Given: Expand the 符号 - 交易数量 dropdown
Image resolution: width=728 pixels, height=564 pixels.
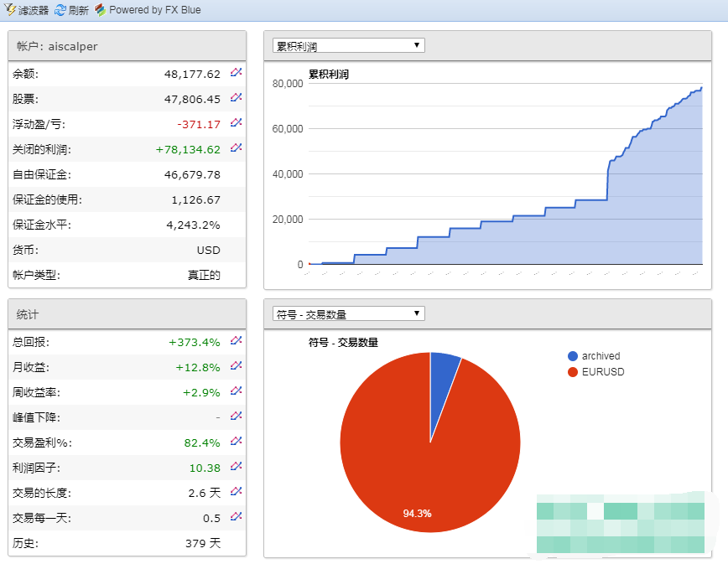Looking at the screenshot, I should pyautogui.click(x=348, y=313).
